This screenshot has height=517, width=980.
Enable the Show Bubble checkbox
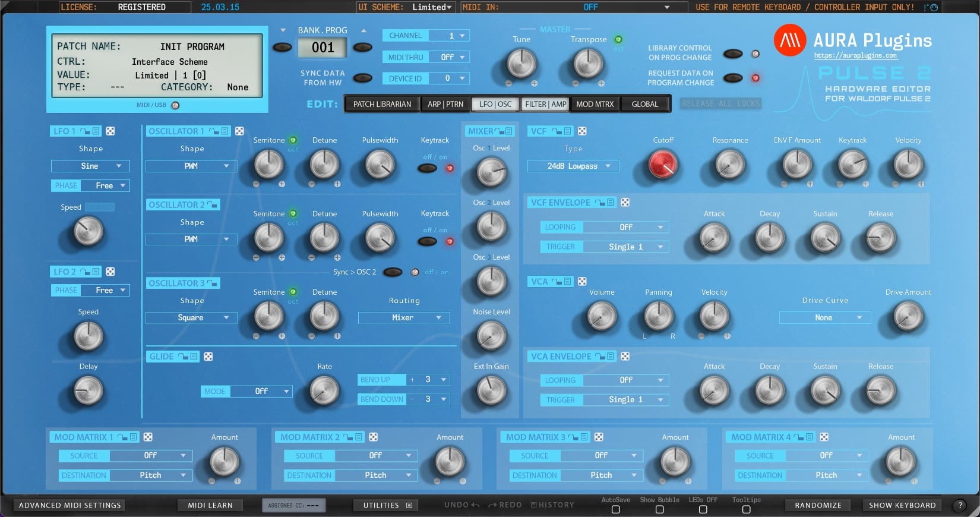659,510
